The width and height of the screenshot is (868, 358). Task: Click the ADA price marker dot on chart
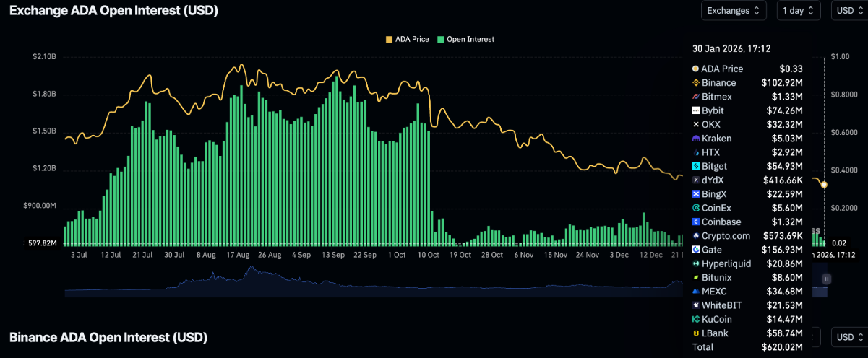click(x=825, y=185)
